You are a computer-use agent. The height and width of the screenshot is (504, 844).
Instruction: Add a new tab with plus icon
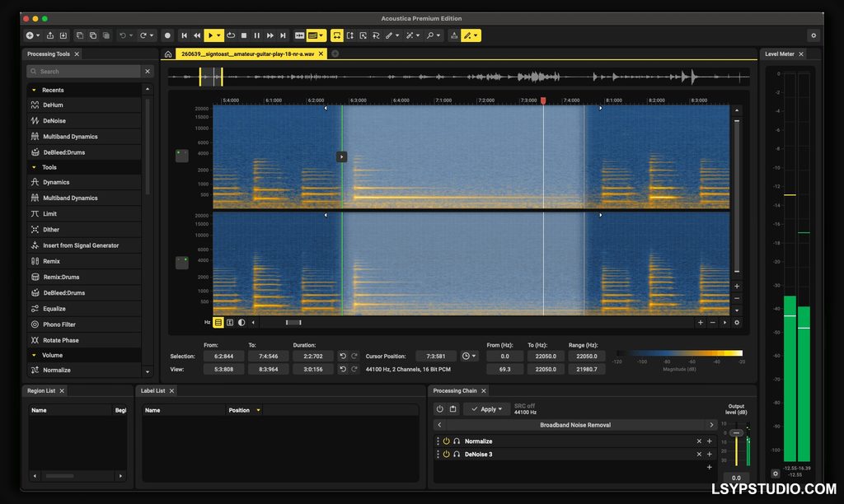click(x=335, y=54)
